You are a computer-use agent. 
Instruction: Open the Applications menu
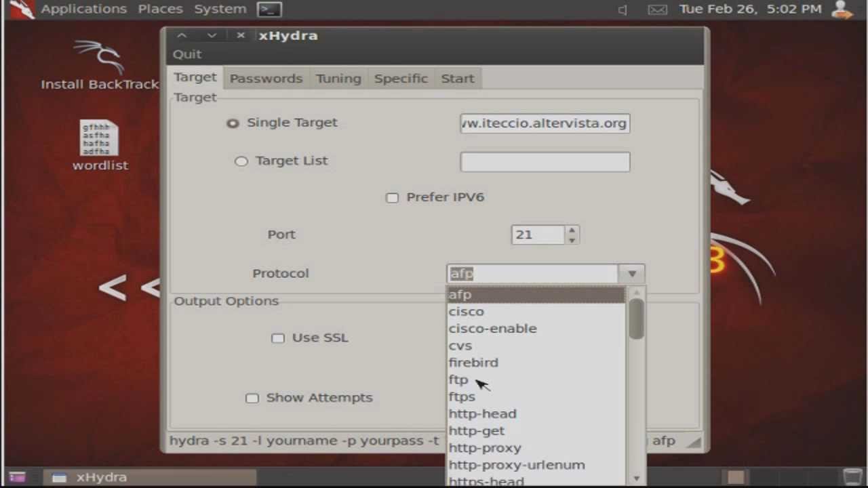(x=83, y=9)
